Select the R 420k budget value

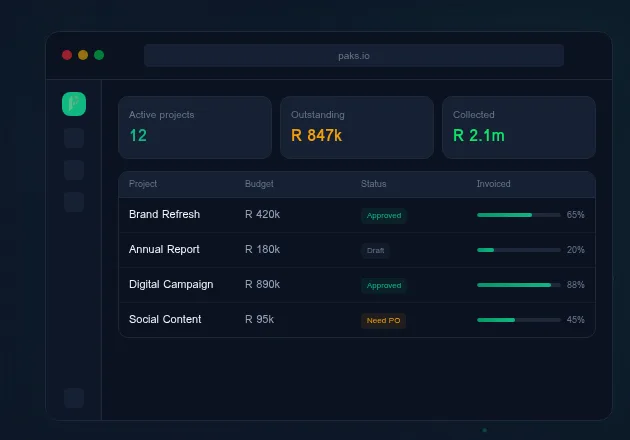(x=262, y=214)
